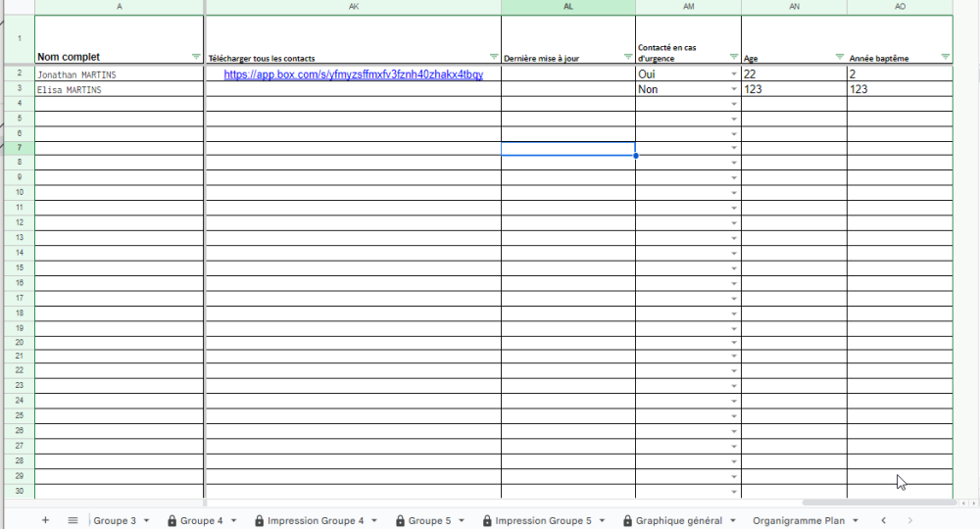Select row 18 header
Image resolution: width=980 pixels, height=529 pixels.
pyautogui.click(x=20, y=313)
